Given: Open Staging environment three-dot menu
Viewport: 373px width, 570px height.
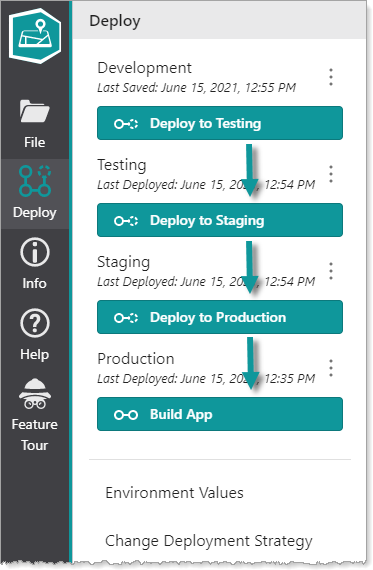Looking at the screenshot, I should [331, 271].
